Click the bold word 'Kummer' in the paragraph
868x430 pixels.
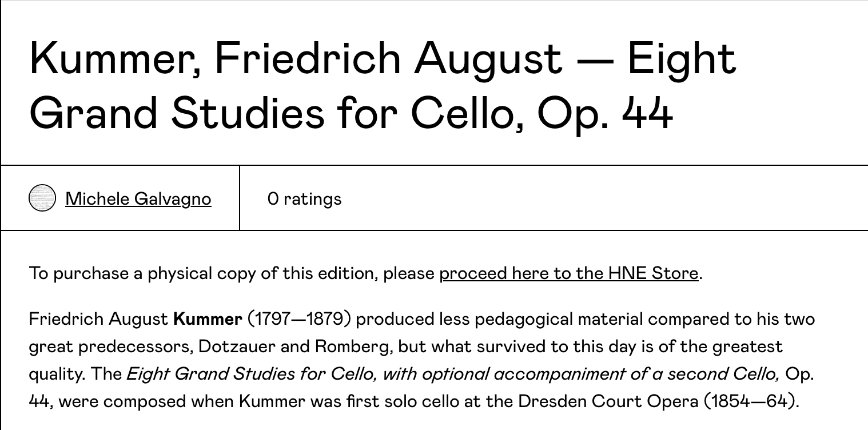click(208, 318)
